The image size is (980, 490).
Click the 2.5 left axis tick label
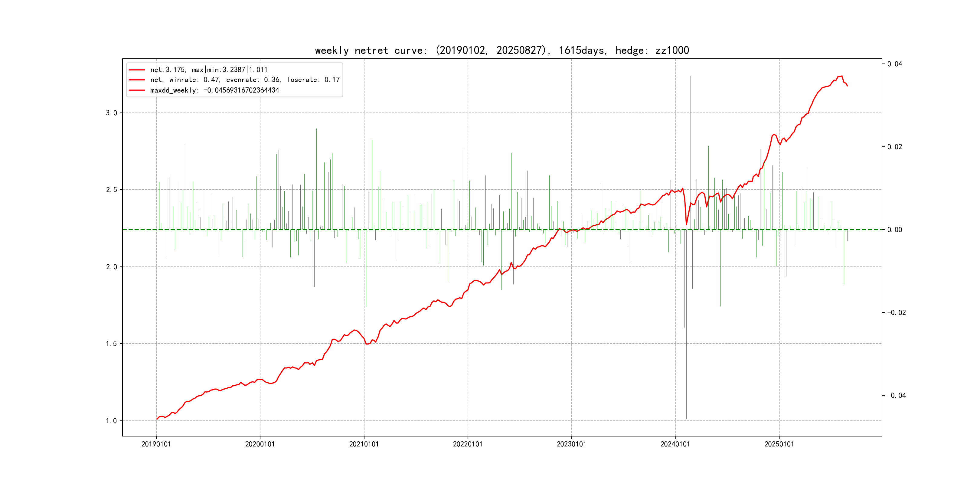coord(111,190)
